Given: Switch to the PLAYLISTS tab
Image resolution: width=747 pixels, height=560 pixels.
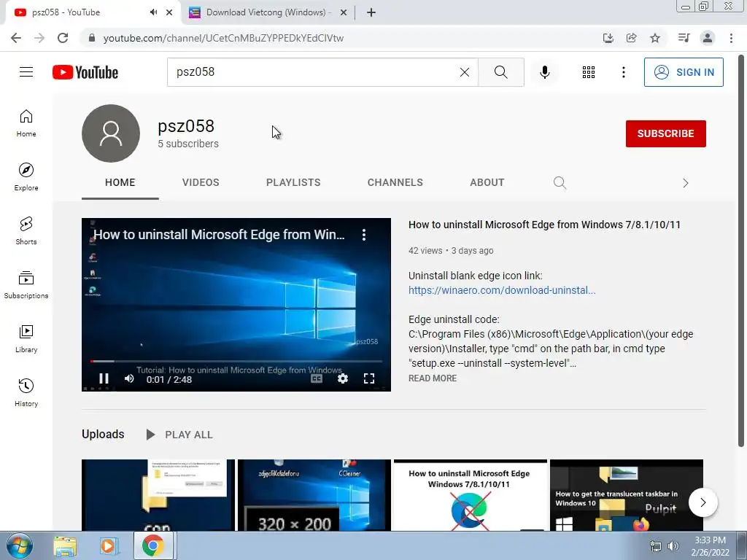Looking at the screenshot, I should pos(293,182).
